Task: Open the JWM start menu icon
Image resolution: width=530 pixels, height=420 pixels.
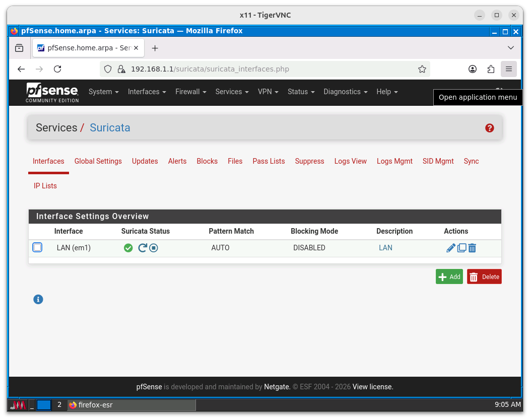Action: [x=18, y=405]
